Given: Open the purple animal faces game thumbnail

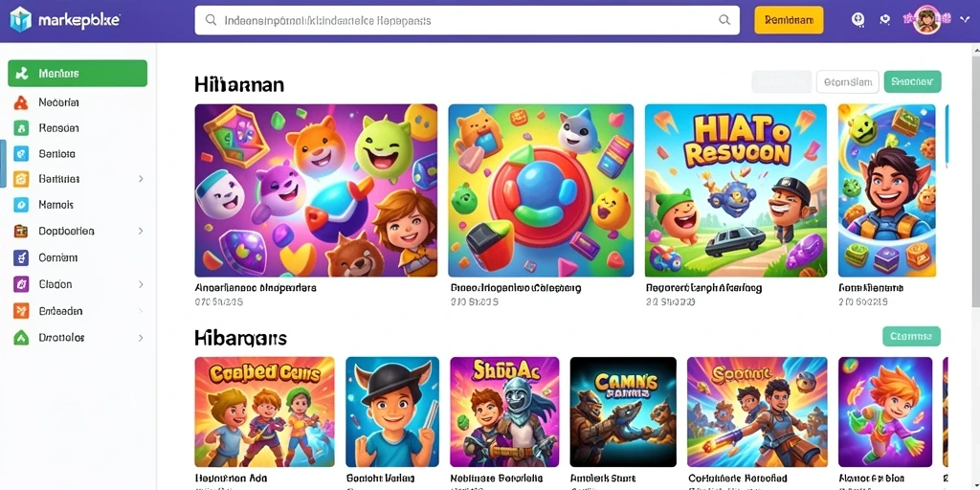Looking at the screenshot, I should tap(316, 190).
